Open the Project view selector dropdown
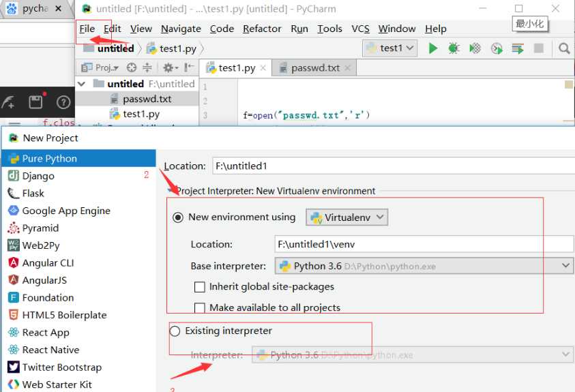The height and width of the screenshot is (392, 575). [100, 67]
